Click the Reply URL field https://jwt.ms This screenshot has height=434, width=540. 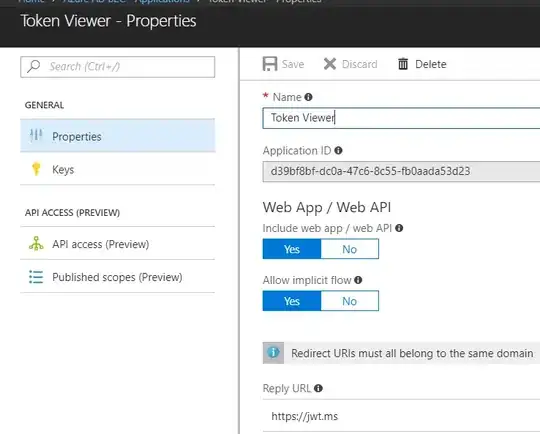[x=401, y=416]
